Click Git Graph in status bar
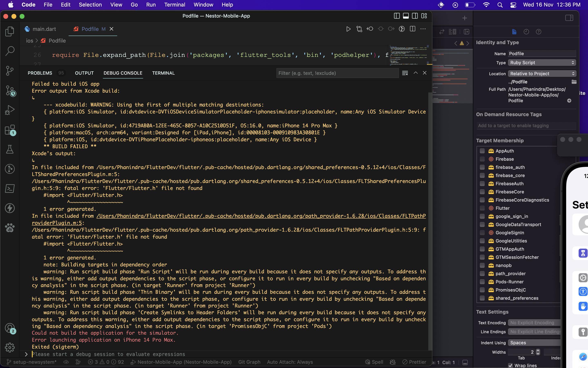This screenshot has height=368, width=588. [x=249, y=362]
